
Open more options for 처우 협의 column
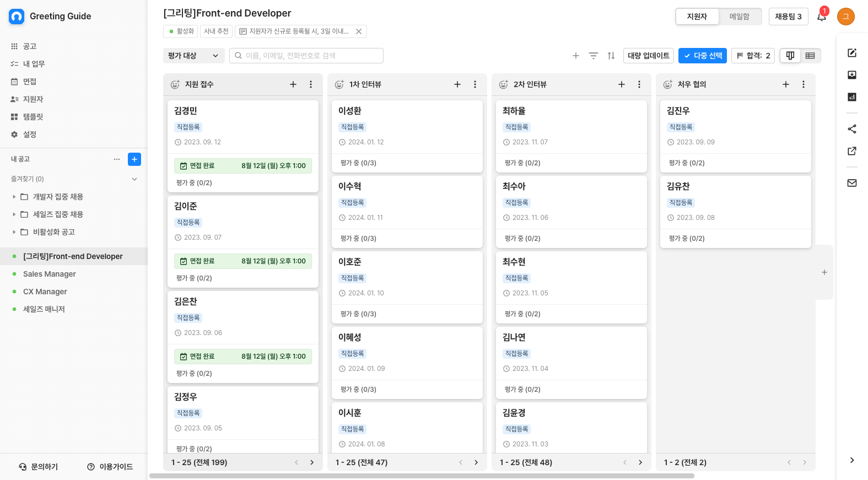(804, 84)
